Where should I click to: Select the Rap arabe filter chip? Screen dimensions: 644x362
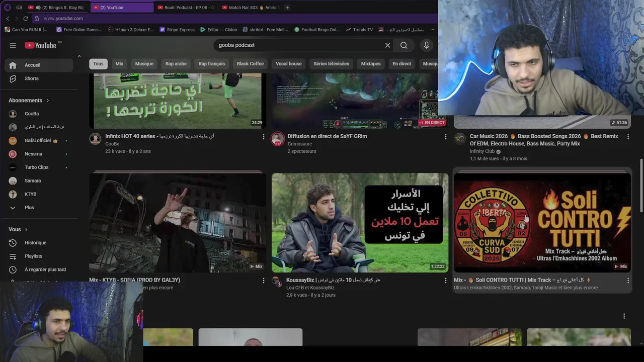pyautogui.click(x=176, y=64)
